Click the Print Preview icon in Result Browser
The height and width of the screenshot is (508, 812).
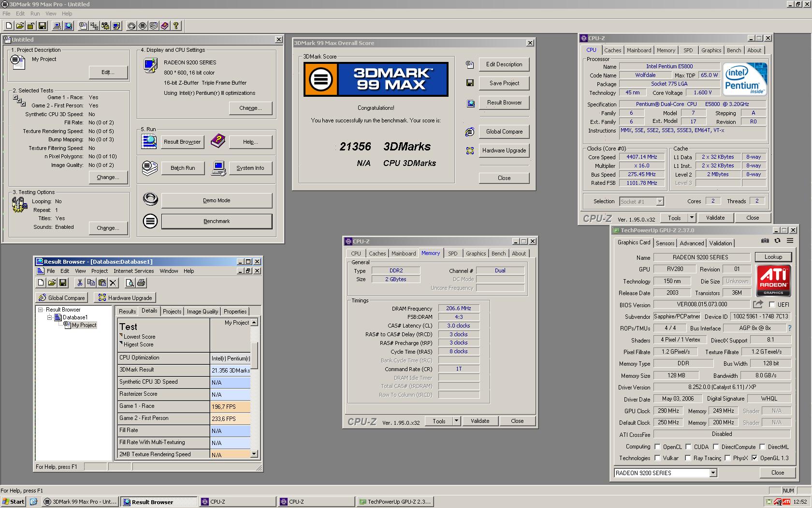tap(130, 283)
